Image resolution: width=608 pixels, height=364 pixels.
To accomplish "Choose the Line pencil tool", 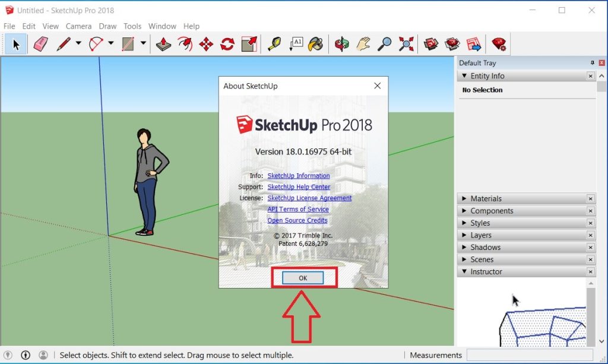I will point(63,44).
